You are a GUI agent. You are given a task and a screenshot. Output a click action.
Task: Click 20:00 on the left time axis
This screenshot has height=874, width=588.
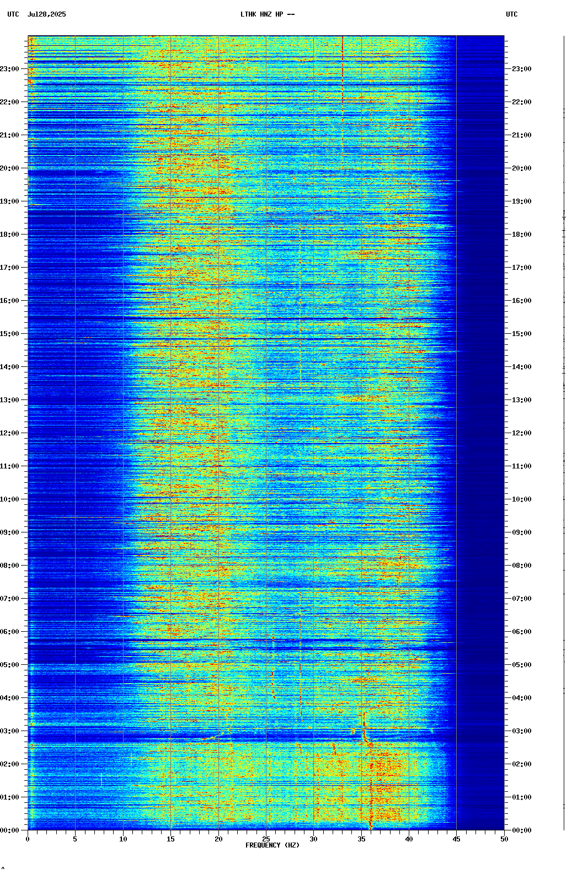coord(9,168)
